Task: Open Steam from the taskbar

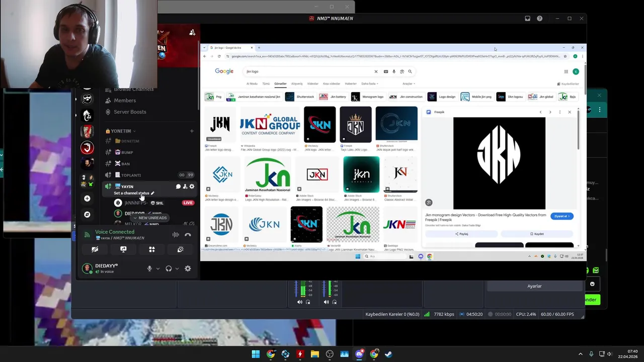Action: tap(388, 354)
